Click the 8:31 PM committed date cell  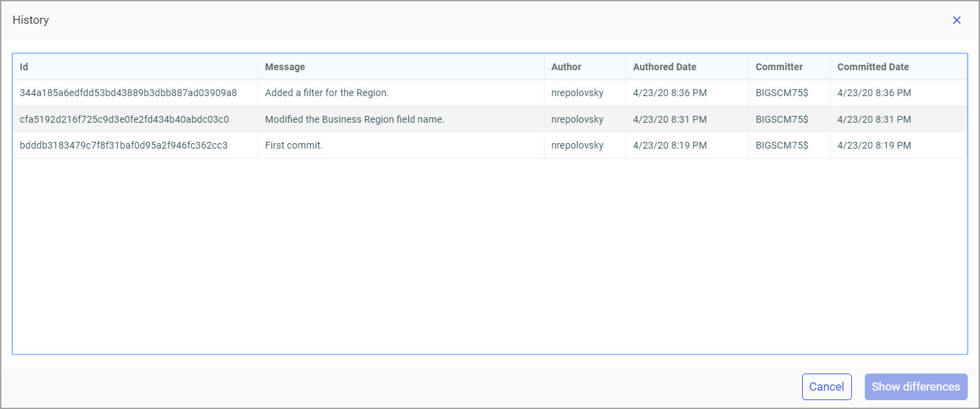click(874, 119)
